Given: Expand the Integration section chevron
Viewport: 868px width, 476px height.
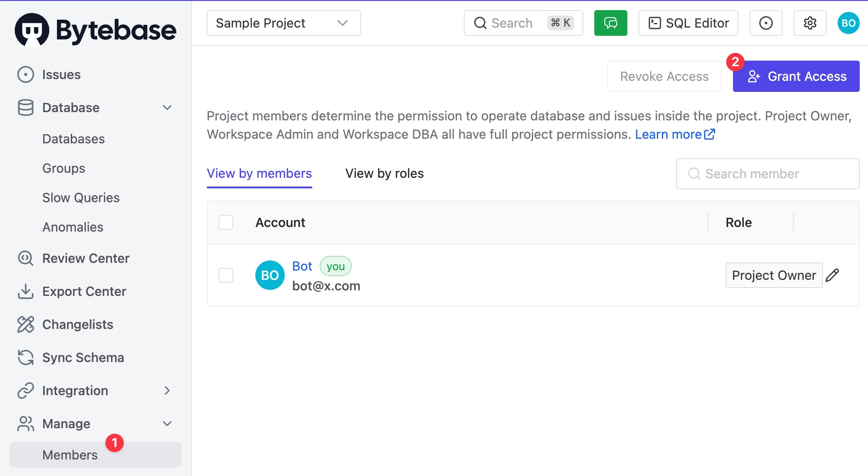Looking at the screenshot, I should tap(167, 391).
